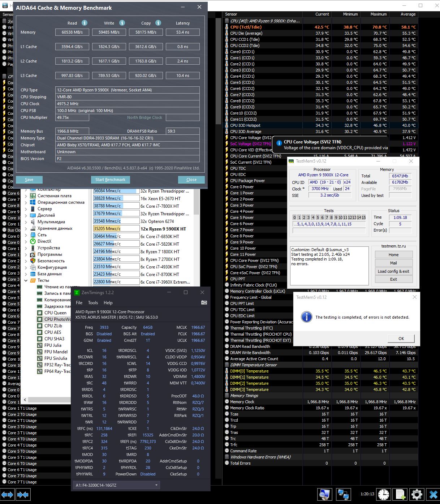Viewport: 440px width, 504px height.
Task: Click the speaker icon for Мультимедиа
Action: point(33,222)
